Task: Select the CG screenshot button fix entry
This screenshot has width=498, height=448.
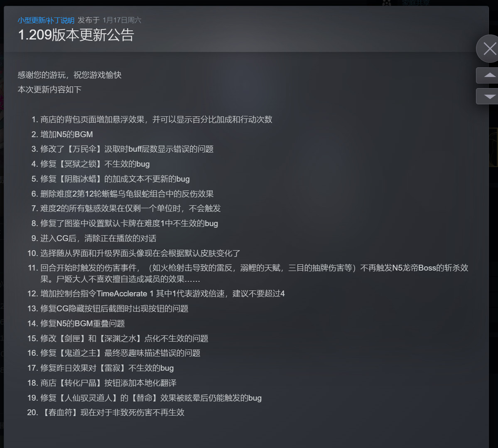Action: pyautogui.click(x=115, y=308)
